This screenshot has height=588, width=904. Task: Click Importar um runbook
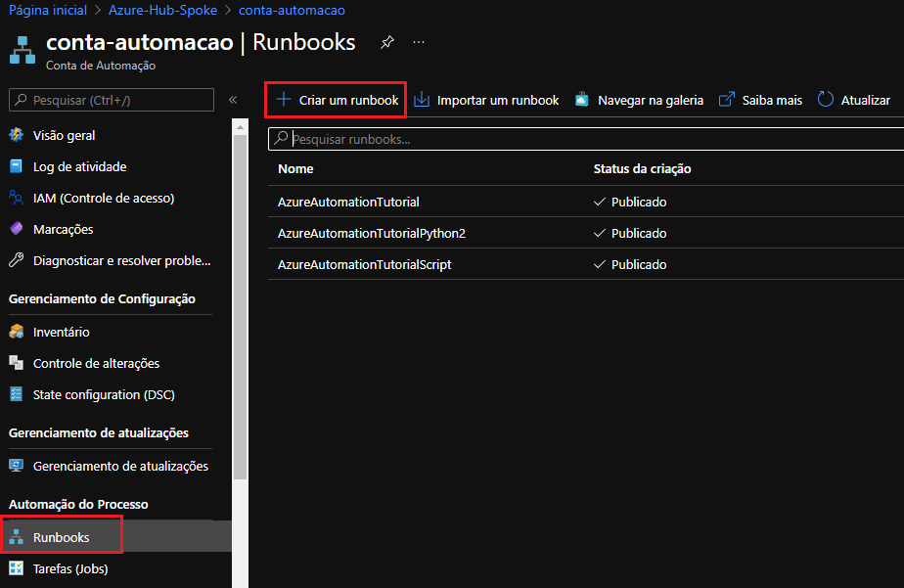486,100
